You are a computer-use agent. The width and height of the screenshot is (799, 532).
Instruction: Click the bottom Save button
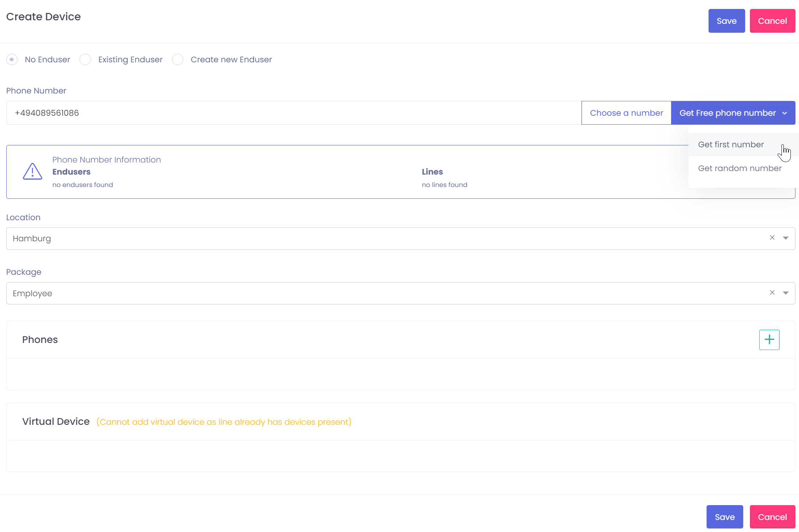[x=725, y=517]
